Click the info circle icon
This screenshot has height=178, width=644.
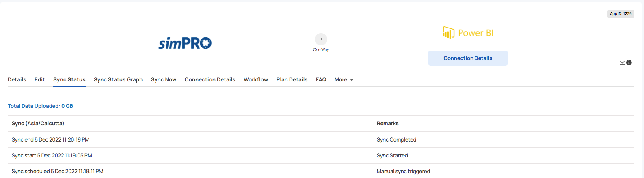tap(629, 62)
